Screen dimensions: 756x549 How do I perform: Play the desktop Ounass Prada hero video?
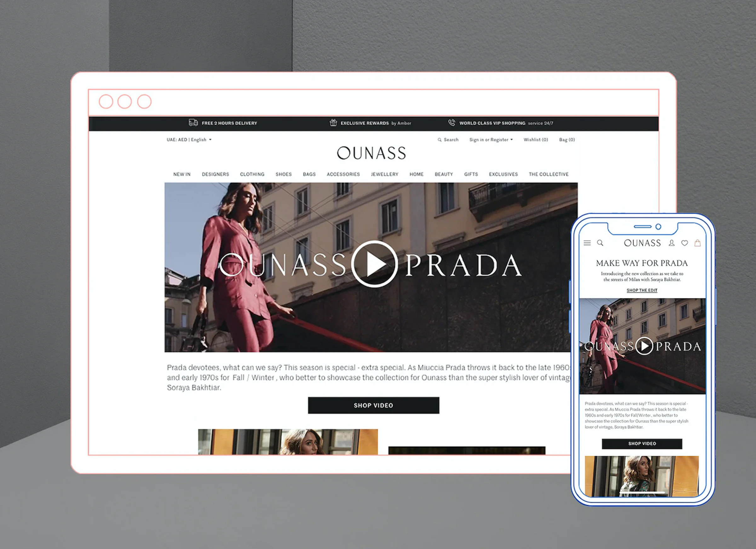click(374, 264)
